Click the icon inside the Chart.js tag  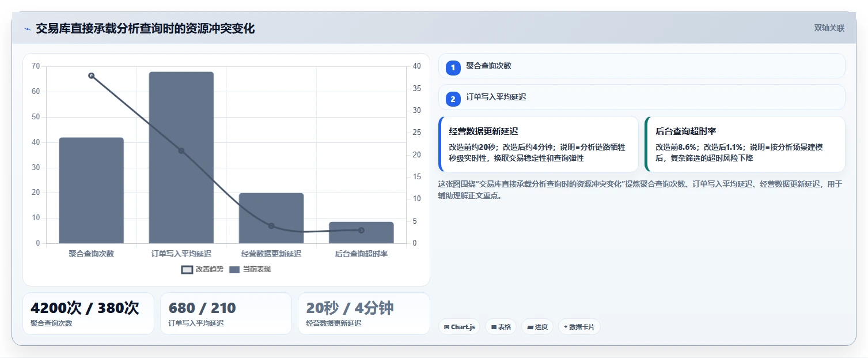[x=446, y=327]
